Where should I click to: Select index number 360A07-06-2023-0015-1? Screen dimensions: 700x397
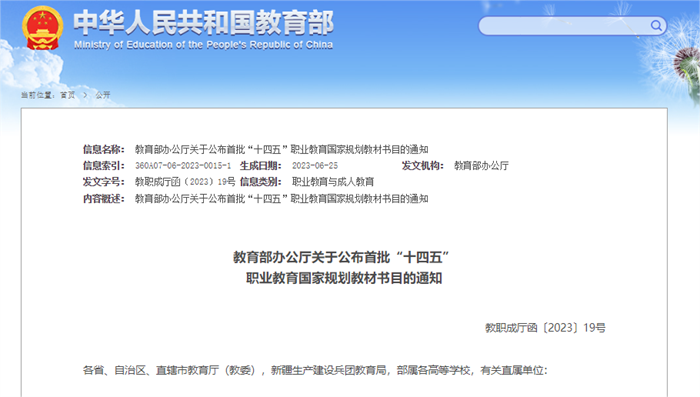pos(183,166)
